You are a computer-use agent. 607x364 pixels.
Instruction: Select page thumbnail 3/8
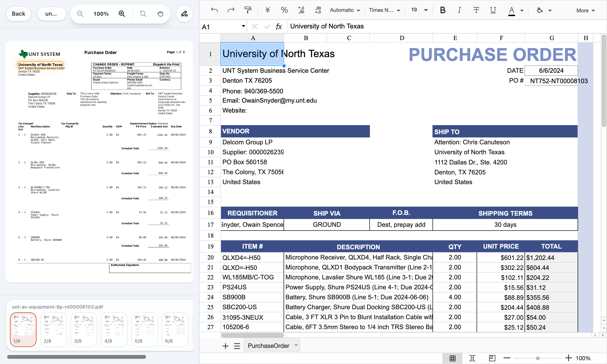[x=84, y=329]
